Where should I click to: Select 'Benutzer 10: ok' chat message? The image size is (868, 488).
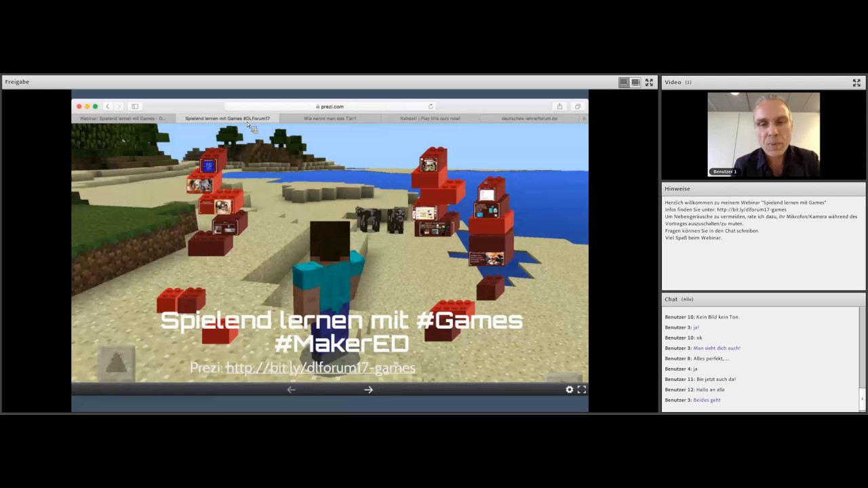tap(684, 338)
